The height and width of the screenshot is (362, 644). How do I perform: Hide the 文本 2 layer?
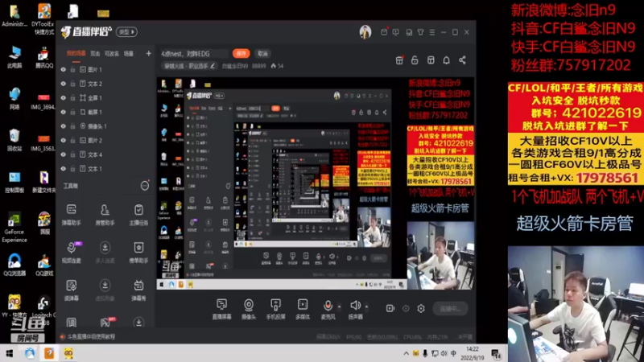[64, 84]
